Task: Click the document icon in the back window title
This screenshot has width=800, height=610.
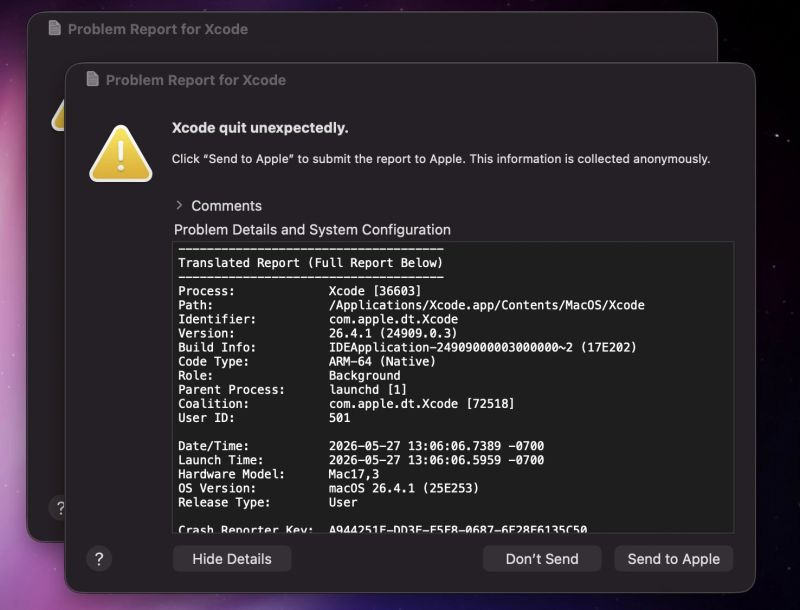Action: coord(55,28)
